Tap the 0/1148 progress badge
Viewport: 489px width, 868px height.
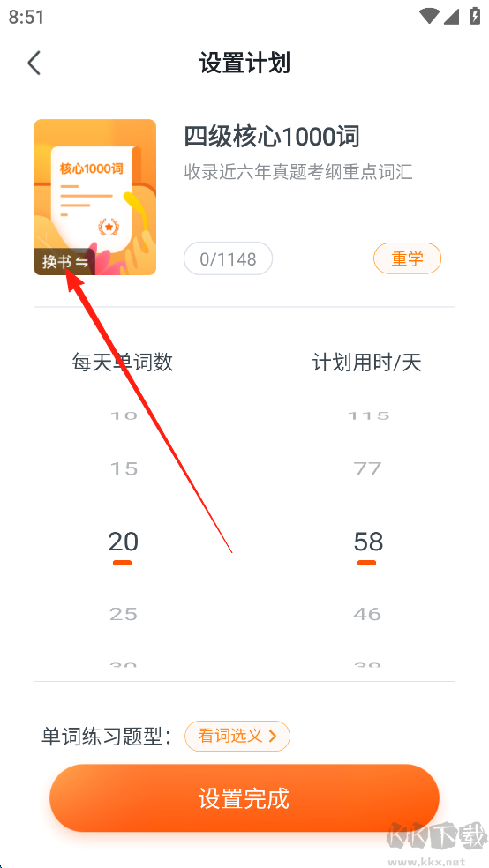pyautogui.click(x=228, y=258)
